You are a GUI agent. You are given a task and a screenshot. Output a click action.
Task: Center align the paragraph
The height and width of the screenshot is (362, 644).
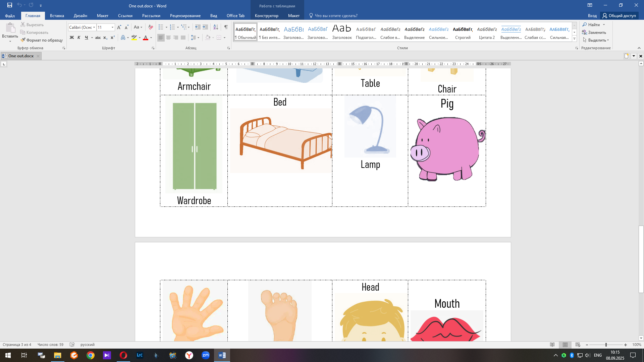coord(168,38)
